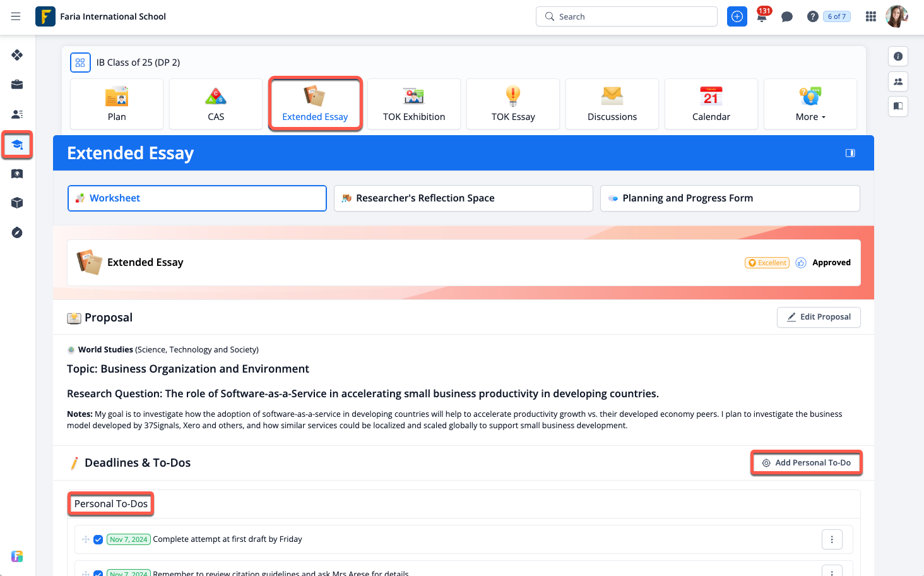Click the blue quick add plus icon

click(x=737, y=16)
